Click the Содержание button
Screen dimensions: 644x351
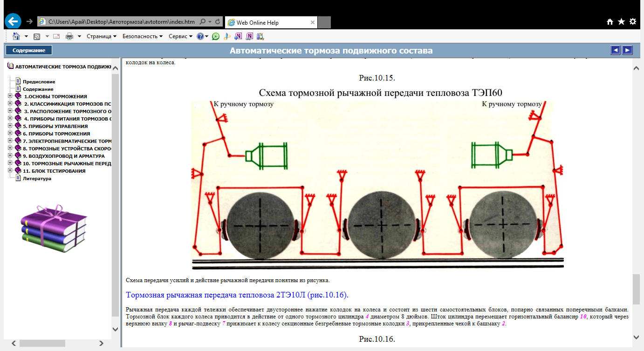click(x=29, y=50)
